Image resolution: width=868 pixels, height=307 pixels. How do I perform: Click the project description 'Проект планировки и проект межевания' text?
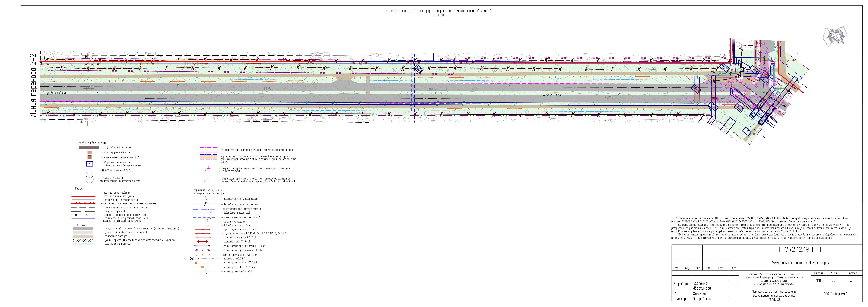774,279
